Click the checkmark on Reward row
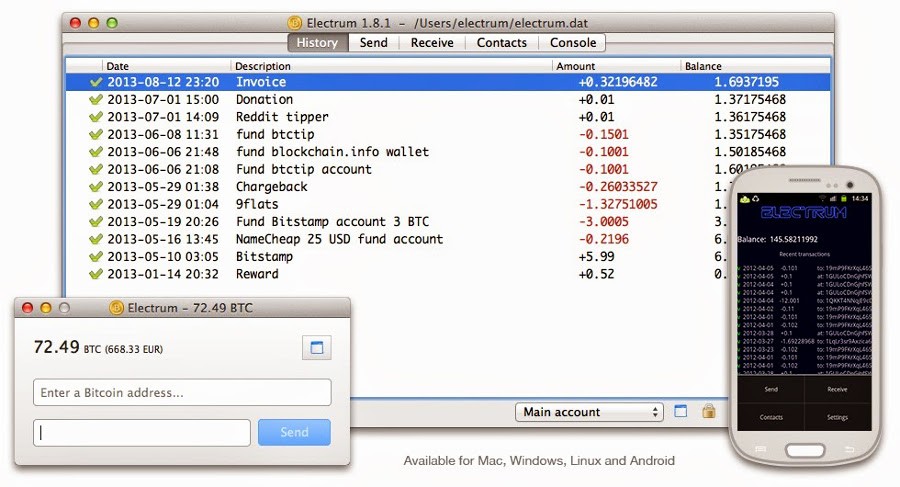 pyautogui.click(x=96, y=274)
